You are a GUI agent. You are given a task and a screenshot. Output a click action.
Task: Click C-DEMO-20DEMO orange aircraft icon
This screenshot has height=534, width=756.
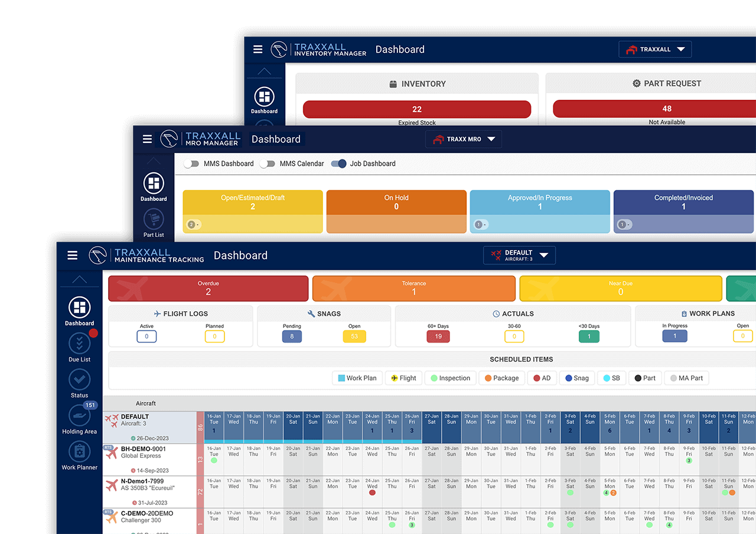[x=112, y=517]
